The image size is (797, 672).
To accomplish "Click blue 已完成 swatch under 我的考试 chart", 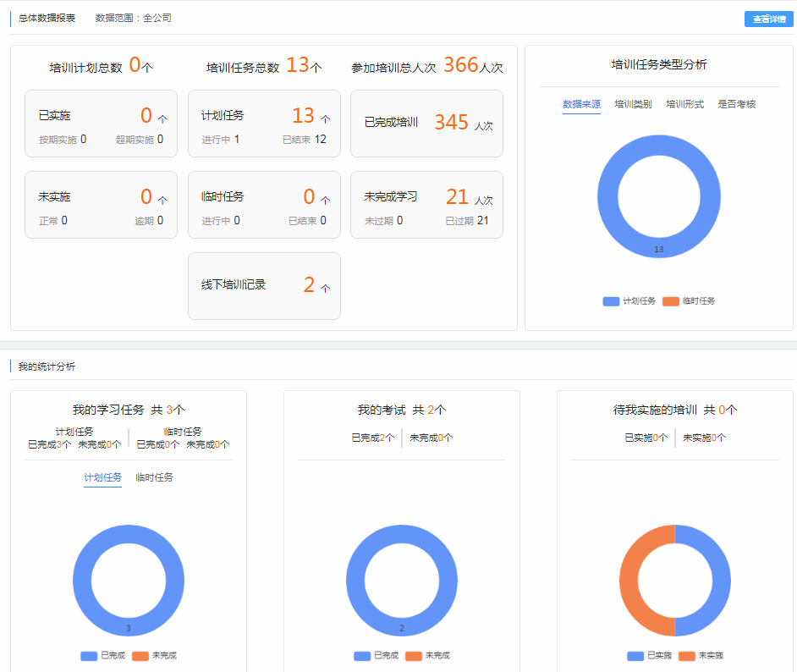I will pyautogui.click(x=362, y=656).
